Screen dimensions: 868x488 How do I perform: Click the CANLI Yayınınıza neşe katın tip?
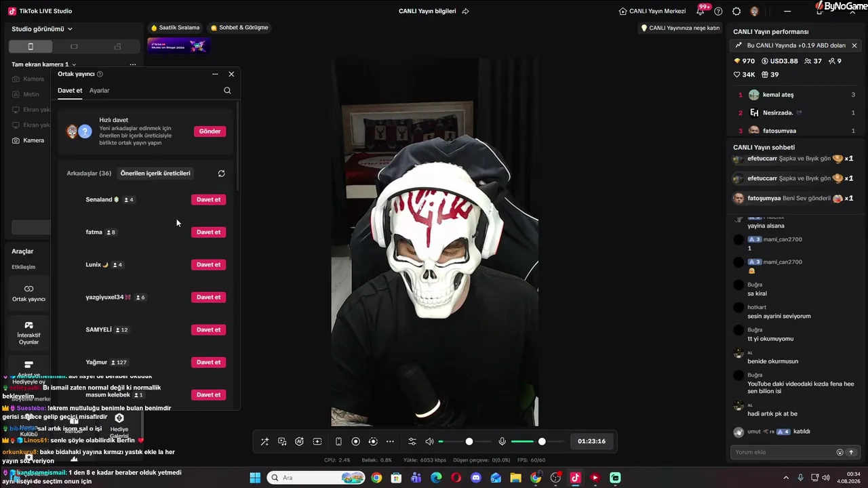pyautogui.click(x=680, y=28)
